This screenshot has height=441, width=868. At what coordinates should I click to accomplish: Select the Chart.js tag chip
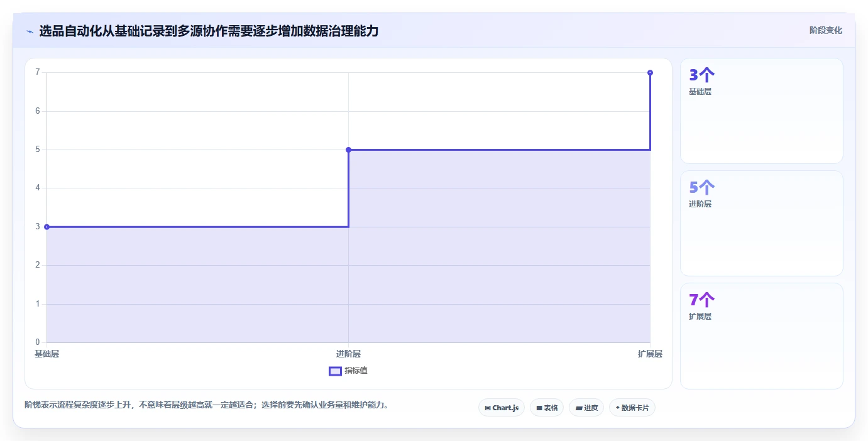[502, 408]
